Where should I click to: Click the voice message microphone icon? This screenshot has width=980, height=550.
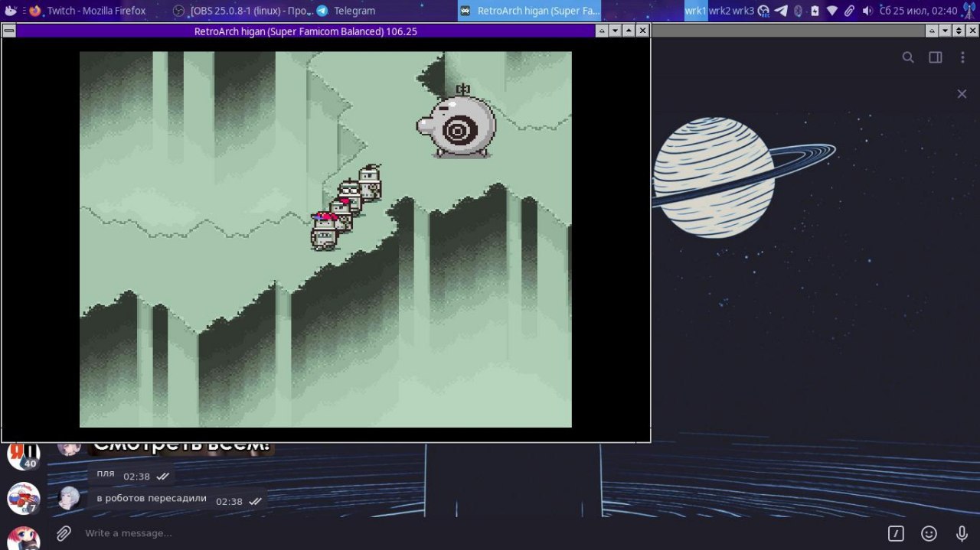tap(962, 533)
